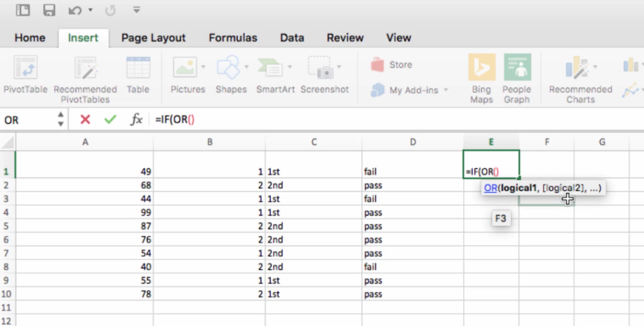Image resolution: width=644 pixels, height=326 pixels.
Task: Select column F header
Action: (x=547, y=142)
